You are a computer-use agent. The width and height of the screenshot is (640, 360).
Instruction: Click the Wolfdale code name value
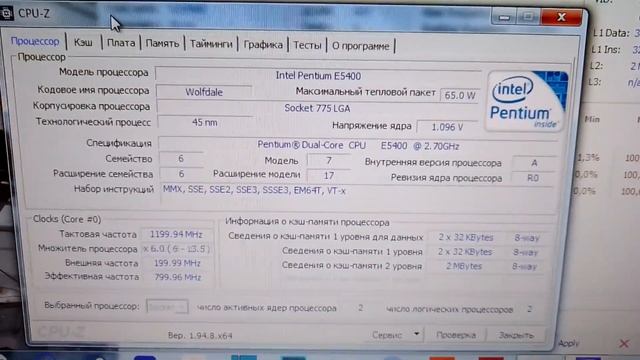(204, 92)
